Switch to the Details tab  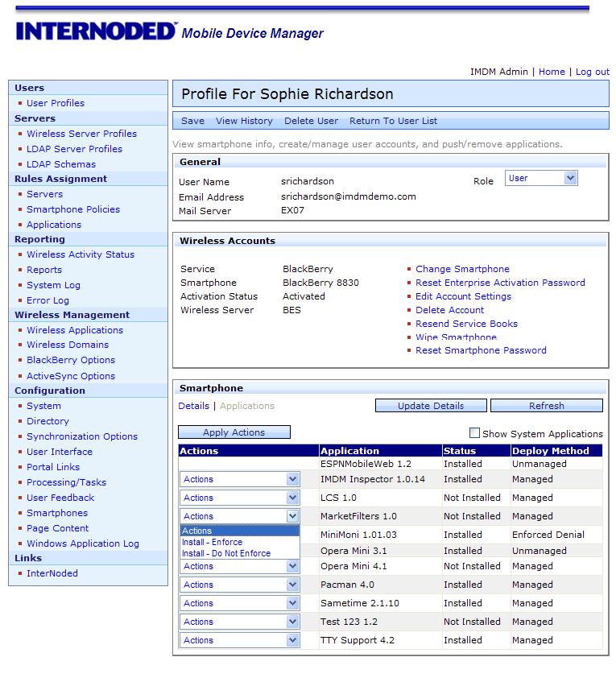click(x=193, y=406)
